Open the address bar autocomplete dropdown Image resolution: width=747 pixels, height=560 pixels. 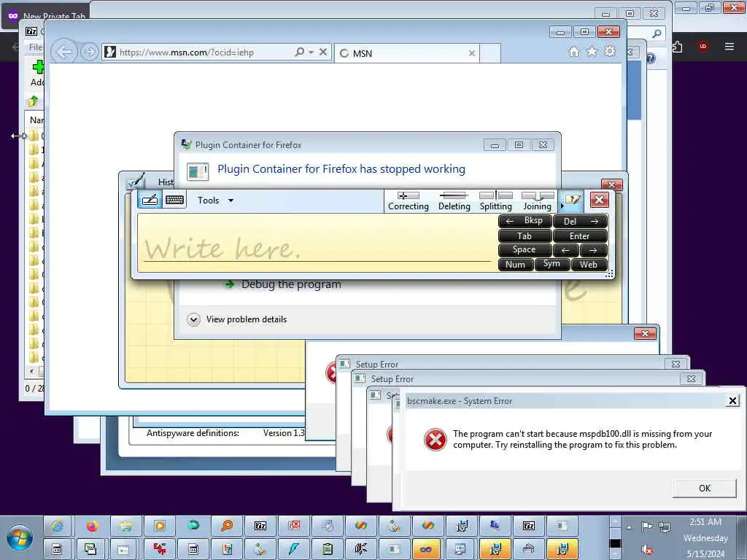click(x=311, y=52)
